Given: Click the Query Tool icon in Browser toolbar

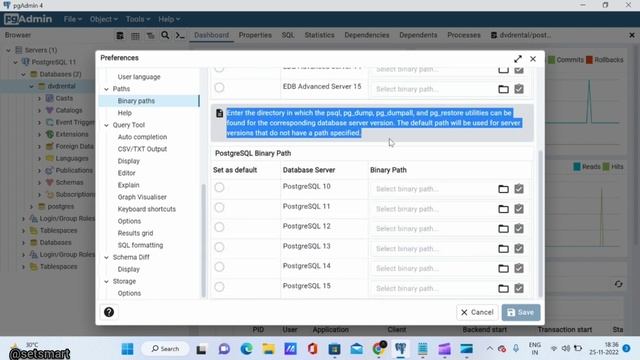Looking at the screenshot, I should [120, 36].
